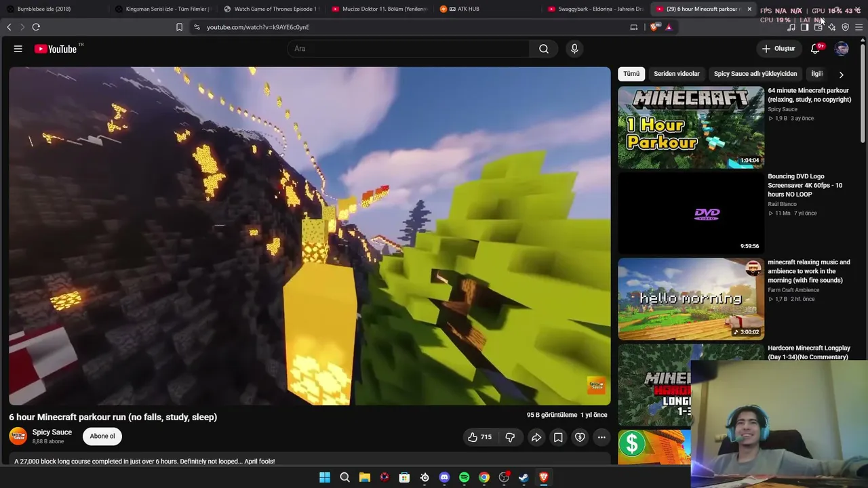Open the Brave Wallet icon
The height and width of the screenshot is (488, 868).
818,27
